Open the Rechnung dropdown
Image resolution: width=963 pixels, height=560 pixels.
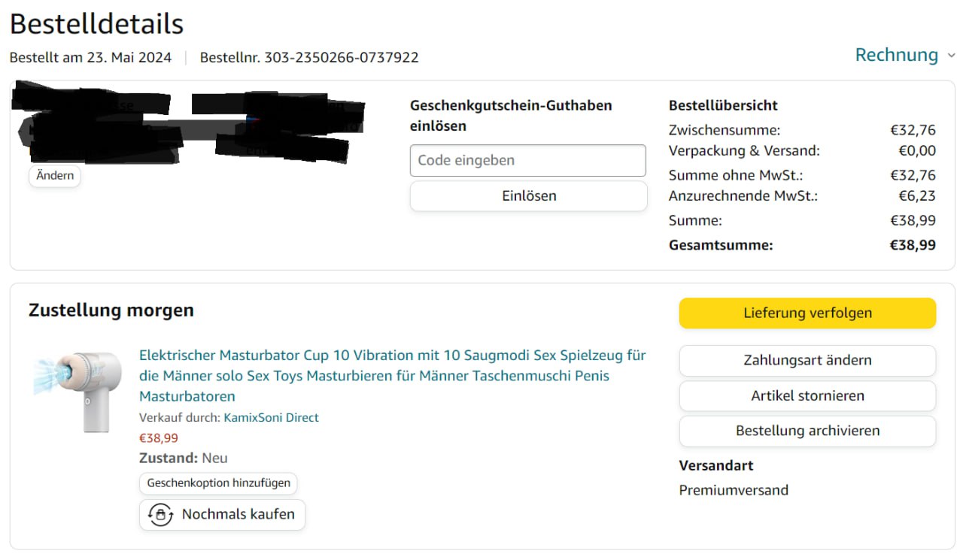pyautogui.click(x=897, y=55)
